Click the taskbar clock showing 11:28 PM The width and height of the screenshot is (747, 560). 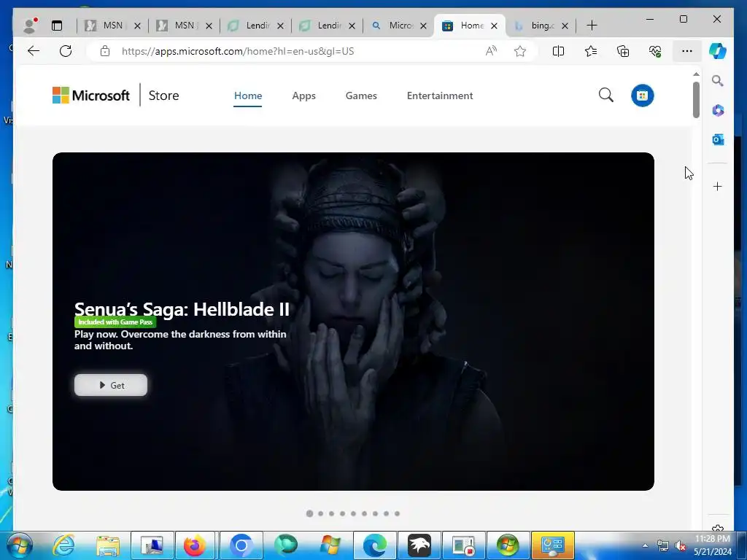point(712,545)
